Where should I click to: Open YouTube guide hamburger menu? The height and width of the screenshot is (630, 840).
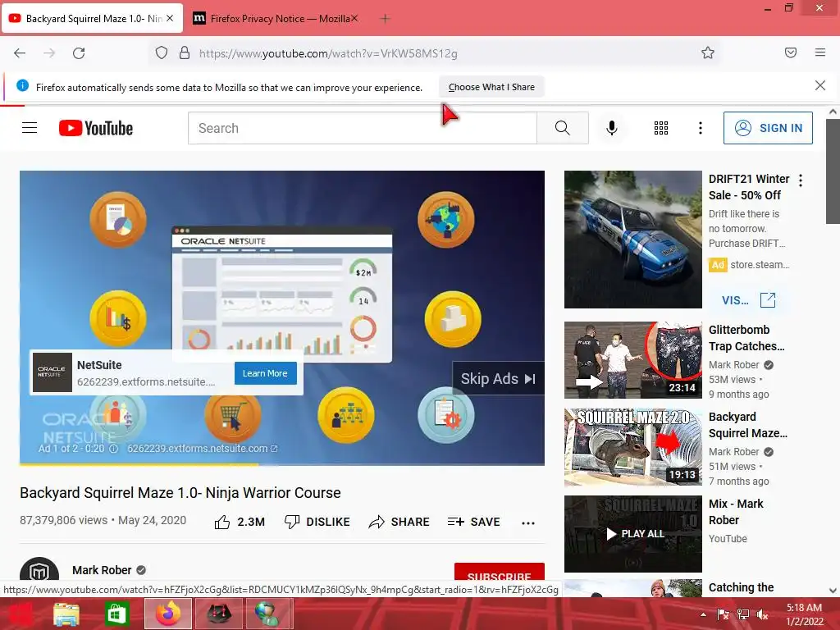click(x=30, y=127)
